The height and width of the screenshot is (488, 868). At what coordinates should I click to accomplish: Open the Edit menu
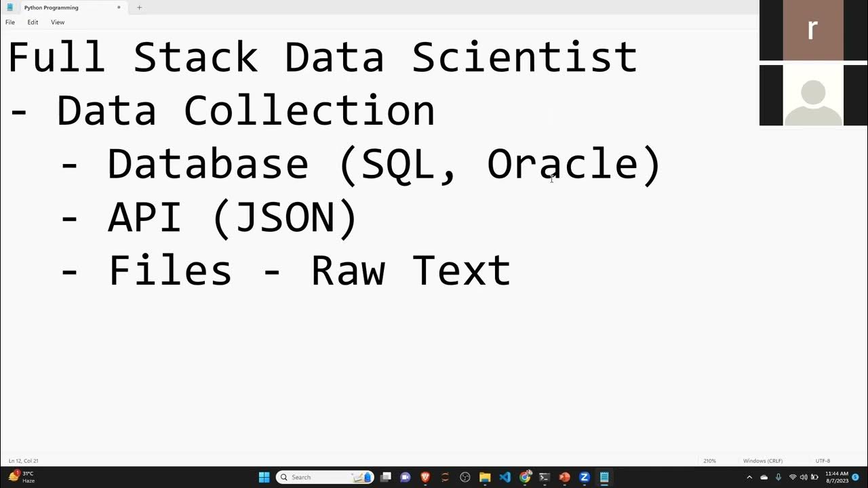coord(33,22)
